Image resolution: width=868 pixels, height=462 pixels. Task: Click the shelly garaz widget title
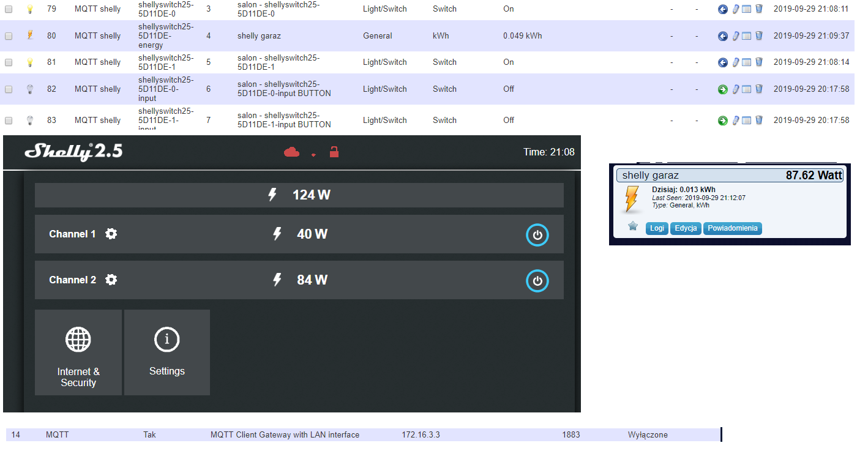pyautogui.click(x=651, y=176)
